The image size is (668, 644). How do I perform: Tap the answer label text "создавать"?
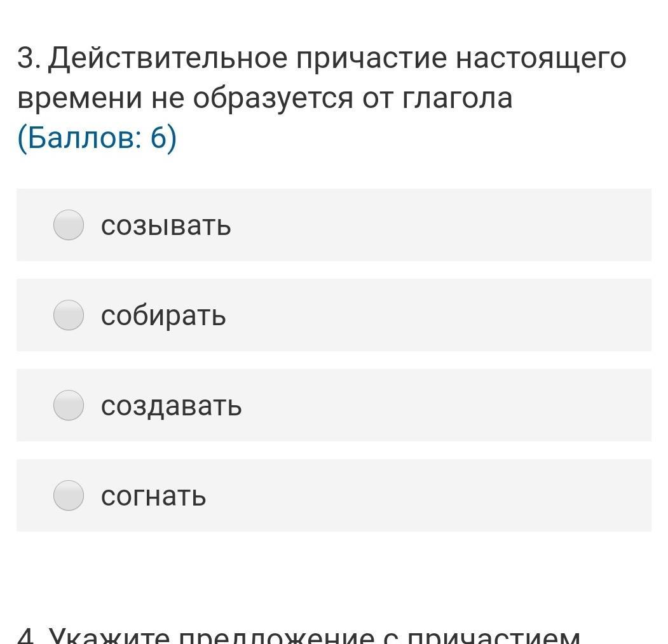[171, 406]
